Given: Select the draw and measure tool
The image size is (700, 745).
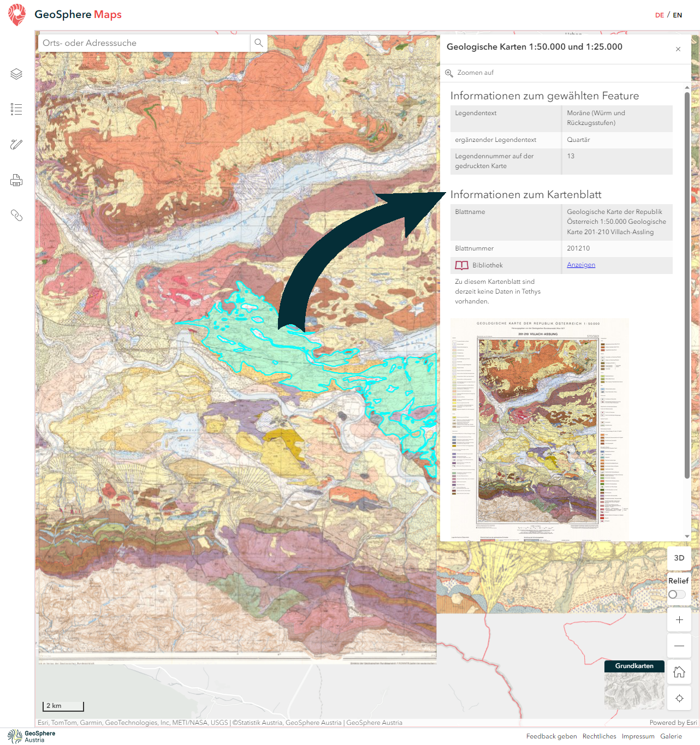Looking at the screenshot, I should [x=16, y=145].
